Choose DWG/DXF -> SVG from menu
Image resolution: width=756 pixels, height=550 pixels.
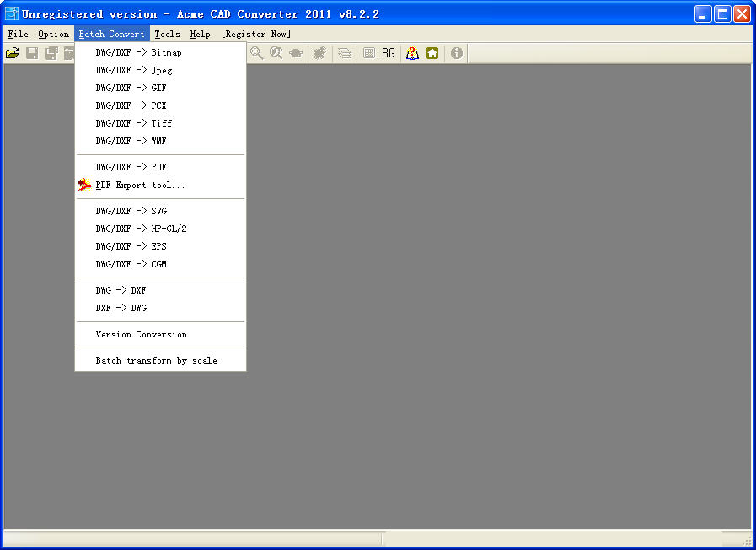point(131,211)
